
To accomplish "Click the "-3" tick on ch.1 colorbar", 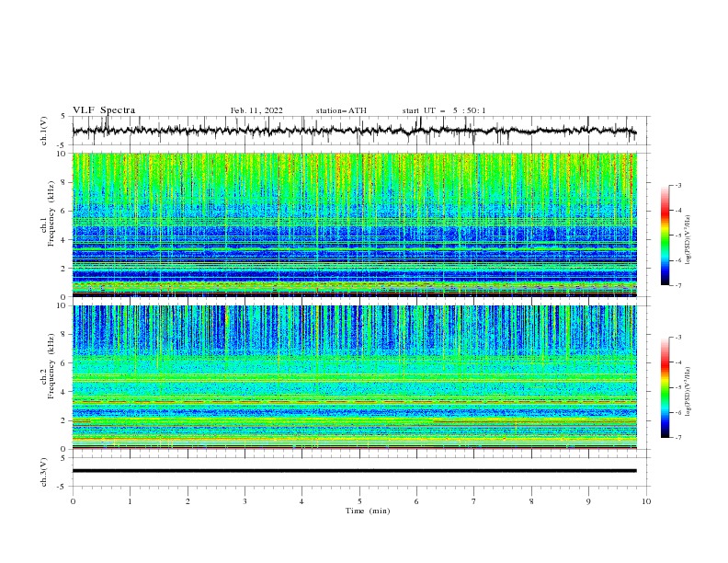I will point(677,186).
